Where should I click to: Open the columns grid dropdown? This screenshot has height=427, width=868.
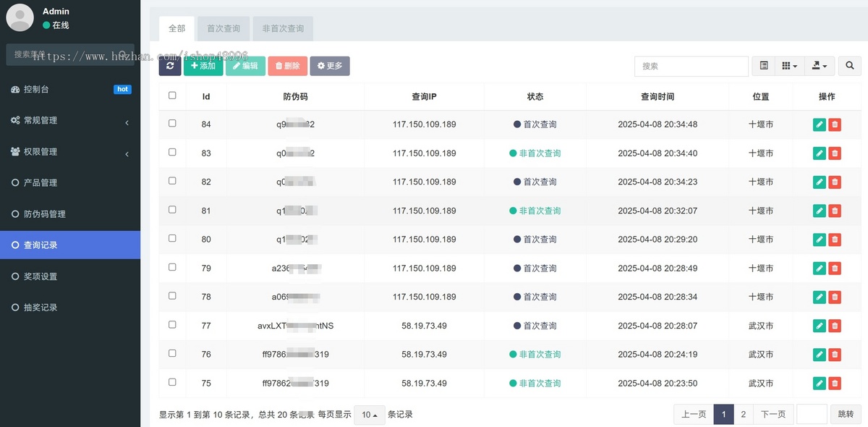(790, 66)
